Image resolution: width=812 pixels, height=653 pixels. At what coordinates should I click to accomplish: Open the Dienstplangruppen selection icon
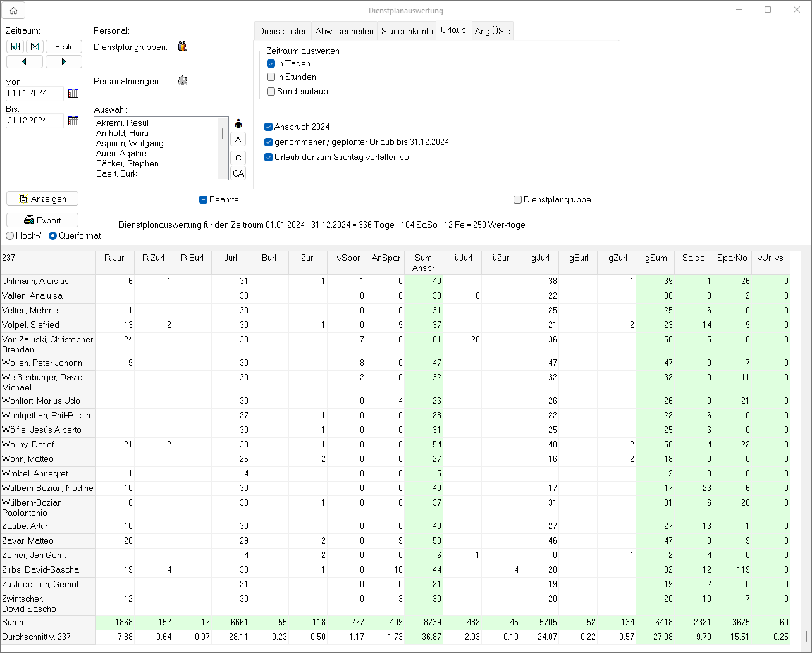click(x=182, y=46)
